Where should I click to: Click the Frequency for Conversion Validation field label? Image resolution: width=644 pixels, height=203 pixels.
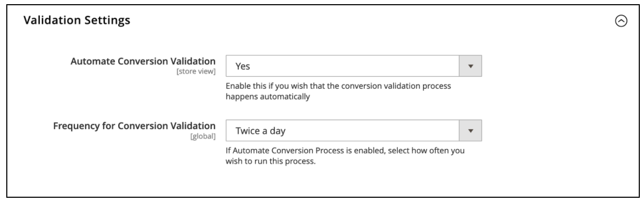click(135, 126)
